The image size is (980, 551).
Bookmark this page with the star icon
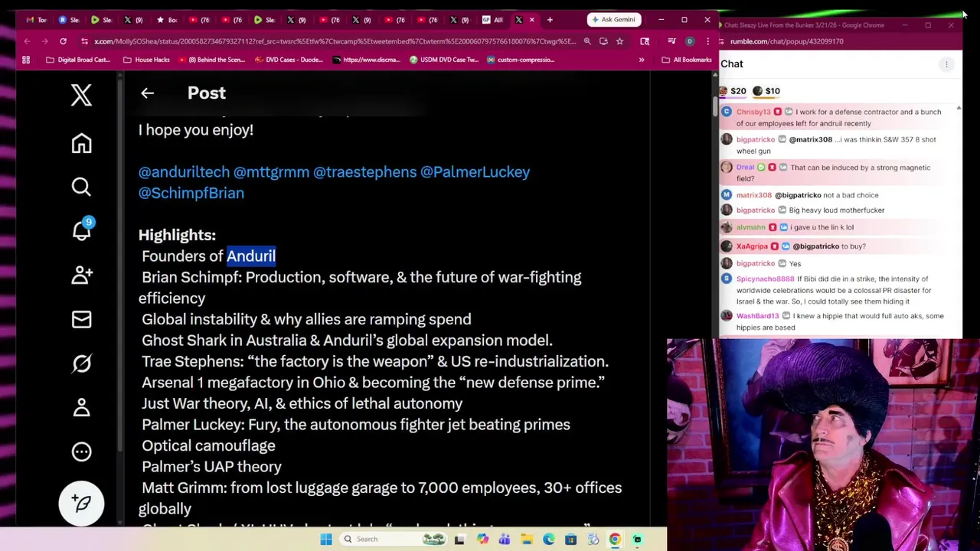coord(619,41)
